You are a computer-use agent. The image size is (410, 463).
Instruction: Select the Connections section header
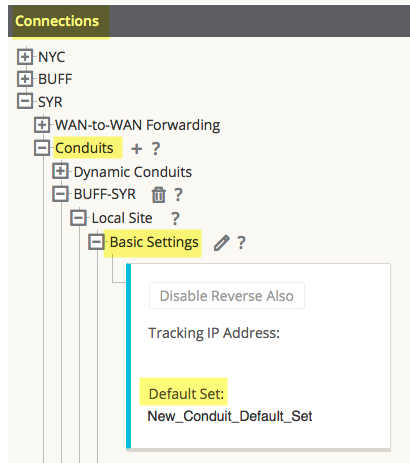tap(57, 21)
